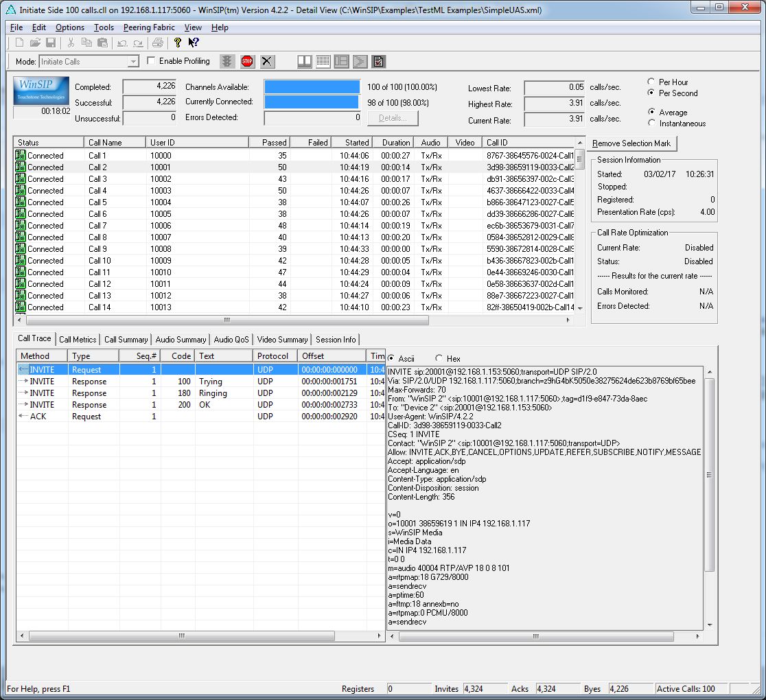Switch to the Video Summary tab
Viewport: 766px width, 700px height.
(x=282, y=340)
